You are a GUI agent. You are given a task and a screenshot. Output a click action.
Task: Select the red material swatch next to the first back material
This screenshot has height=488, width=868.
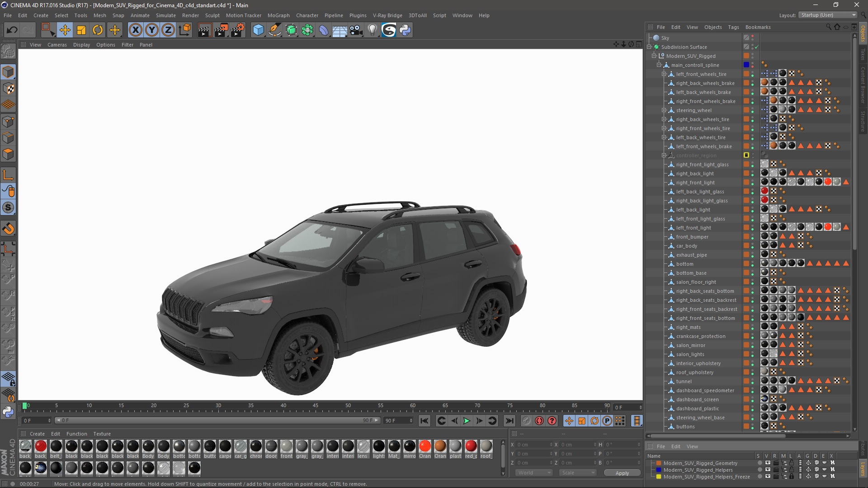tap(41, 446)
